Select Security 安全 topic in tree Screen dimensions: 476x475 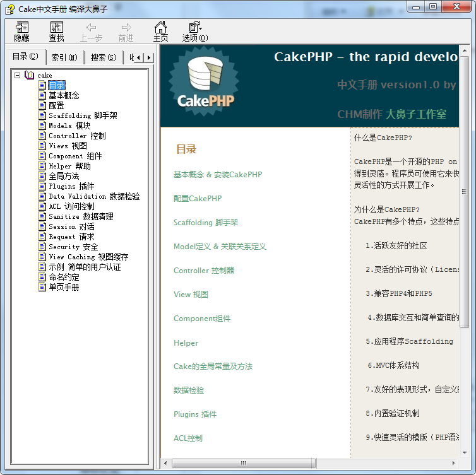(73, 247)
